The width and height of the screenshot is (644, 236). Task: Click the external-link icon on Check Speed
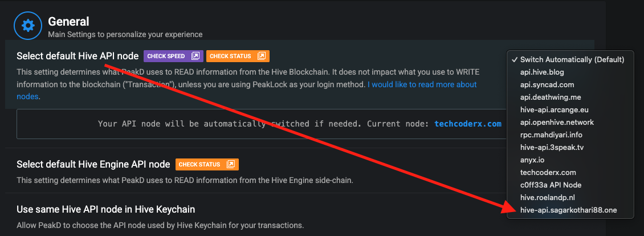pyautogui.click(x=195, y=56)
